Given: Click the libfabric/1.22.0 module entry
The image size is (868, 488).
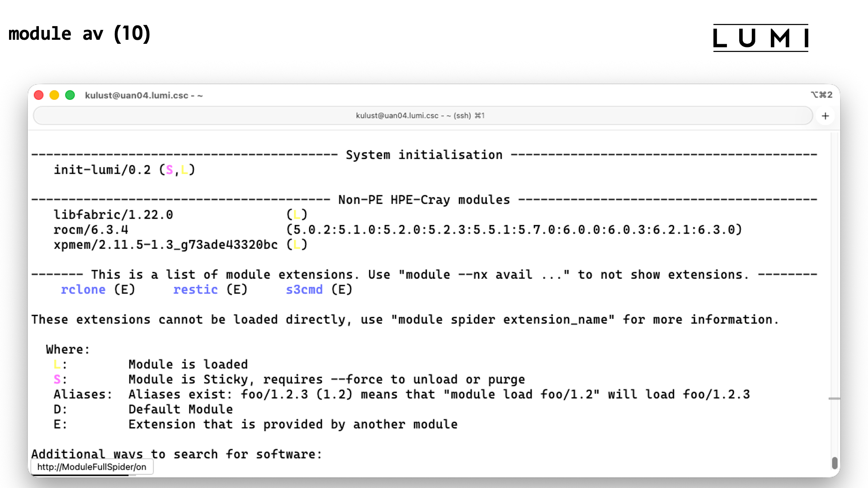Looking at the screenshot, I should point(113,215).
